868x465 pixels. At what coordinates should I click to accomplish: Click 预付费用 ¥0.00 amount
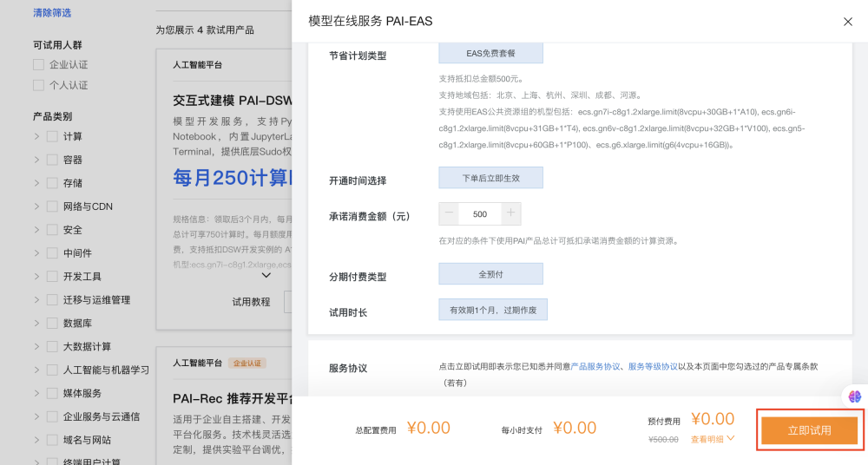[x=713, y=419]
